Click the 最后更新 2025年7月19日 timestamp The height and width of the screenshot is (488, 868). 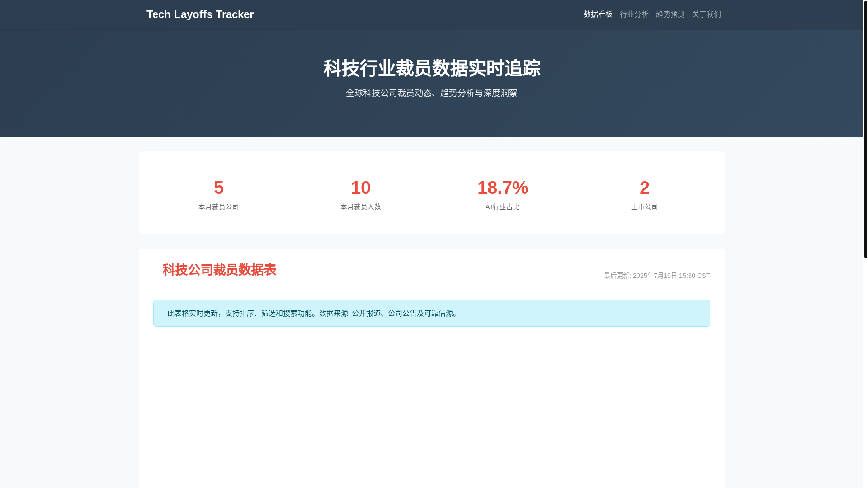click(x=657, y=276)
